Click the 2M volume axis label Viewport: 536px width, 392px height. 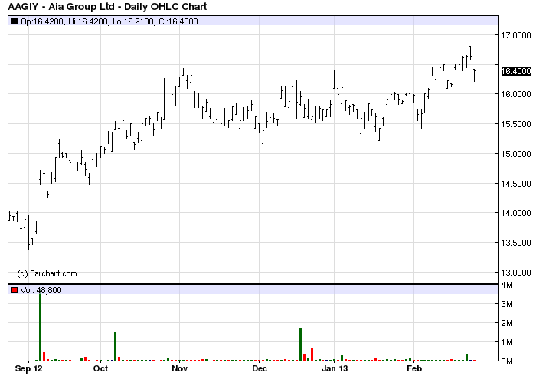pos(507,323)
